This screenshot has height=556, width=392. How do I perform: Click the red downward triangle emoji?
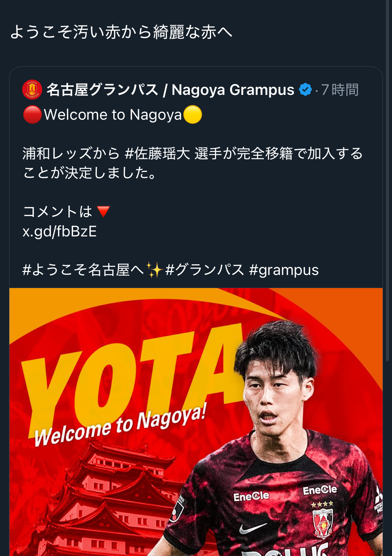tap(103, 212)
